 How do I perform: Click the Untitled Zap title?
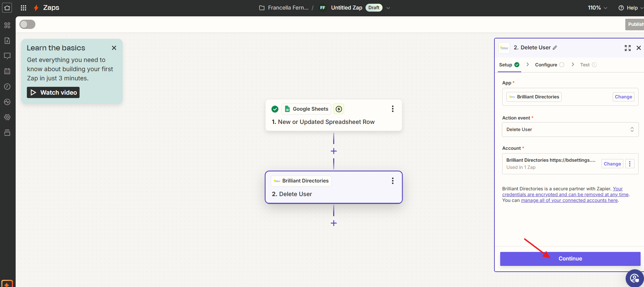[346, 8]
